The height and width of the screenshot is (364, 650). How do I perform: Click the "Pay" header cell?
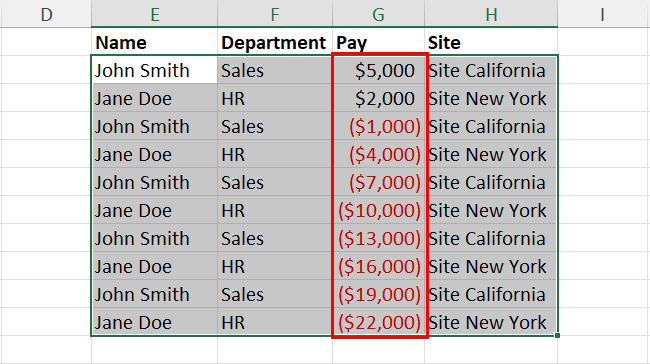point(378,42)
